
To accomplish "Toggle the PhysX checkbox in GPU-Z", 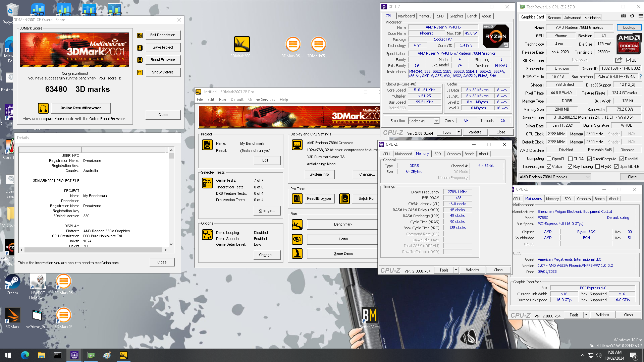I will click(x=597, y=167).
